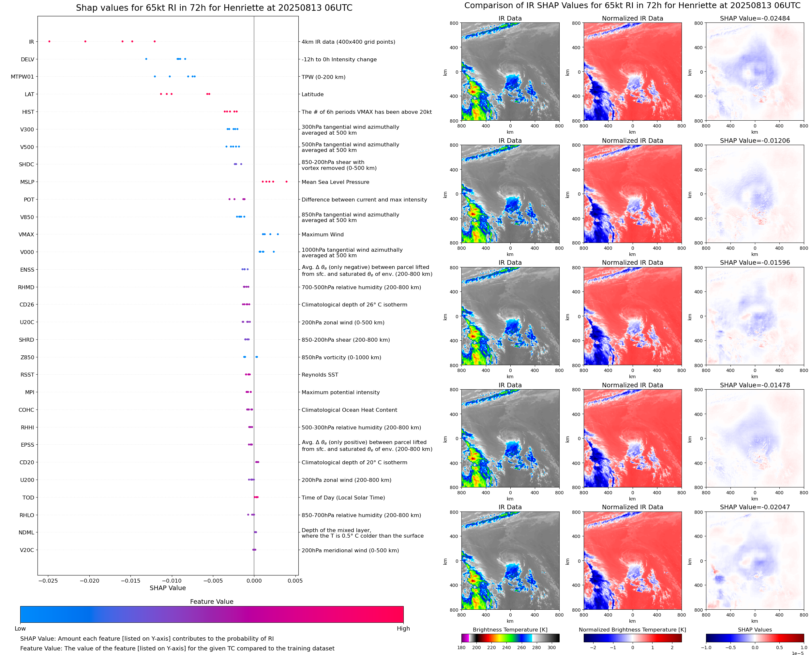Click the bottom IR Data image
812x655 pixels.
tap(510, 561)
